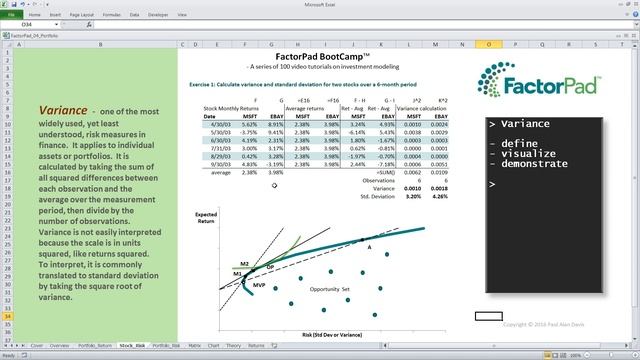This screenshot has width=640, height=360.
Task: Click the workbook icon beside FactorPad_04_Portfolio
Action: click(x=6, y=36)
